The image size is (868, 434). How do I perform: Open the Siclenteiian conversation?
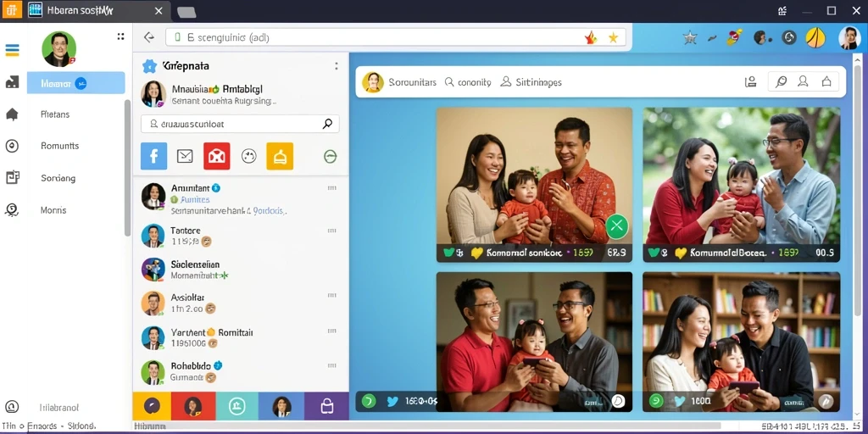(x=240, y=270)
